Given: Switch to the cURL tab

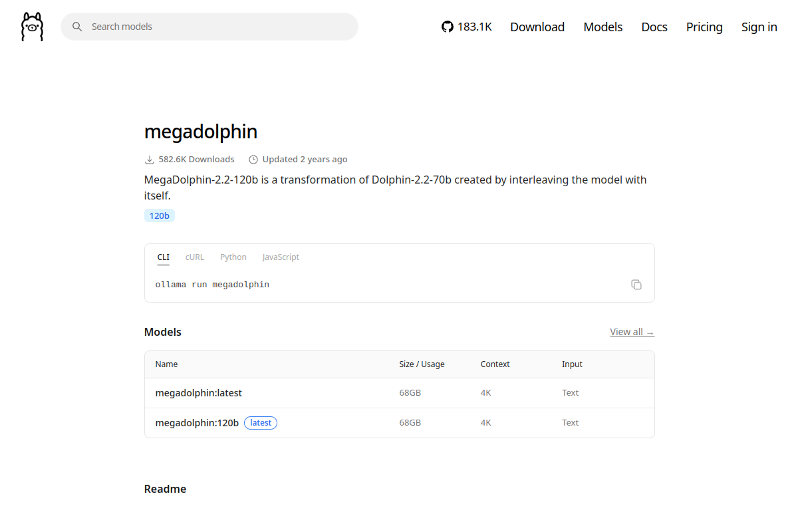Looking at the screenshot, I should (195, 257).
